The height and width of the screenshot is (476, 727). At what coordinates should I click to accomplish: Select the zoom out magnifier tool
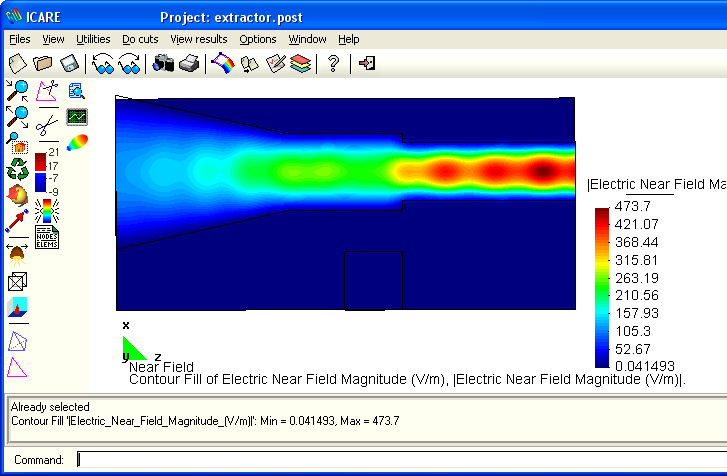click(17, 117)
